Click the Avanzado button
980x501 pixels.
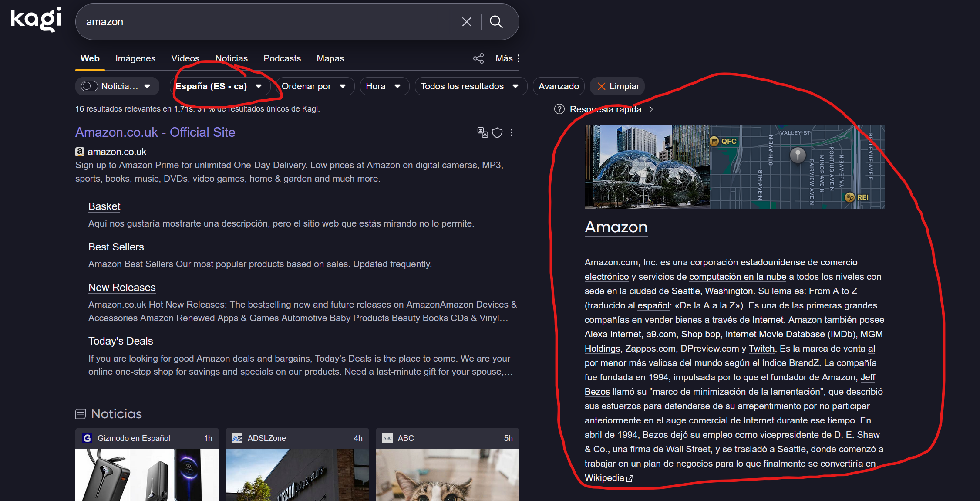[x=559, y=86]
